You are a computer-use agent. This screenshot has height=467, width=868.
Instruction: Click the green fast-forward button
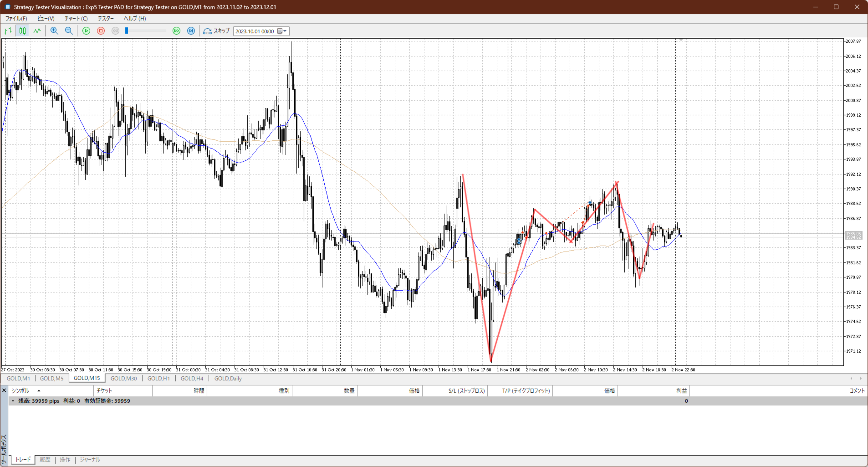click(177, 31)
